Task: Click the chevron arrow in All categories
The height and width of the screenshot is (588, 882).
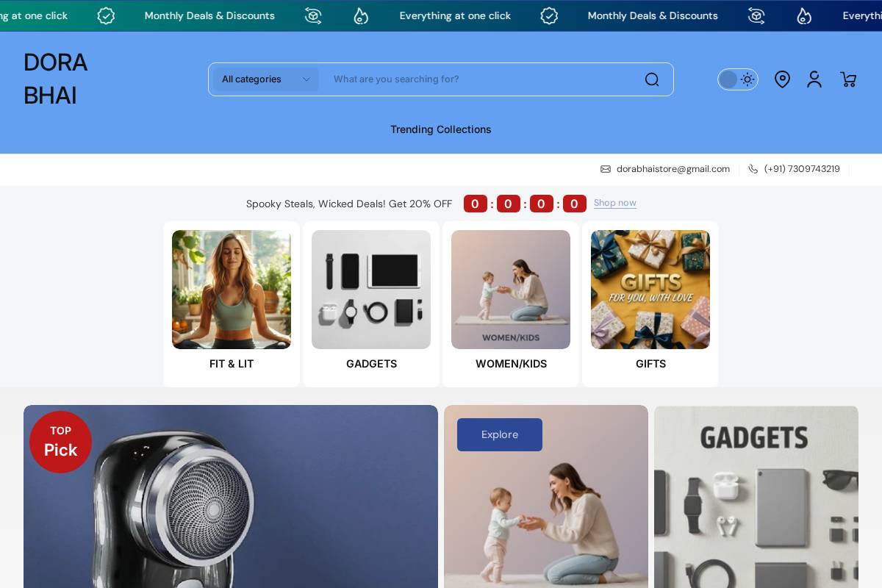Action: click(x=306, y=79)
